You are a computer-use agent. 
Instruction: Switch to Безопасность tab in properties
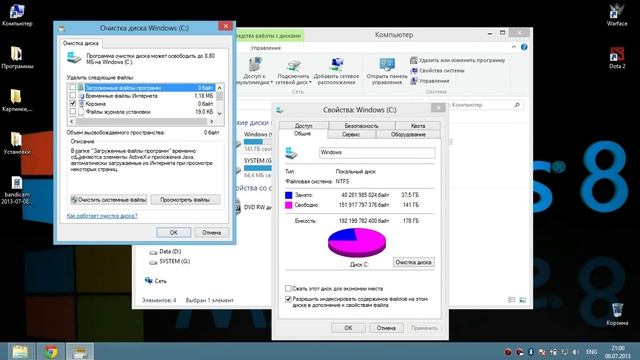tap(362, 126)
